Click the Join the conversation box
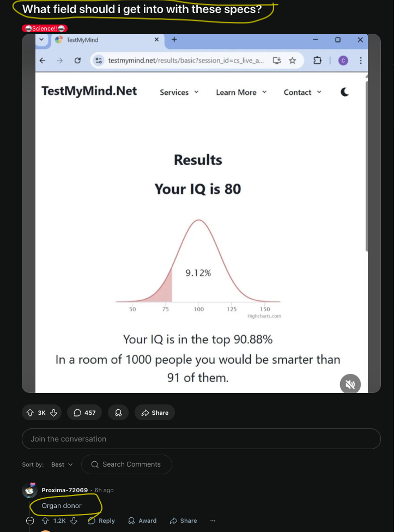The image size is (394, 532). coord(201,439)
